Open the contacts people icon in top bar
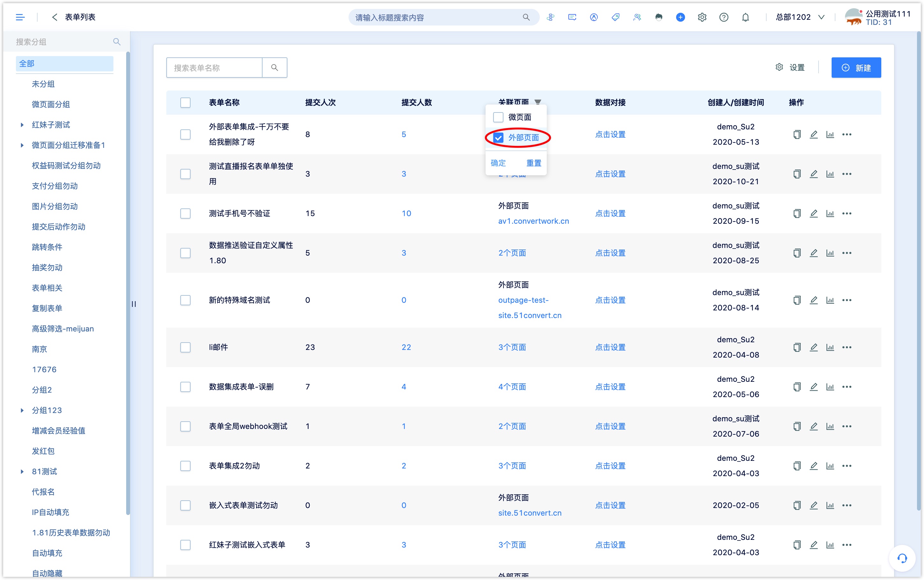924x580 pixels. coord(637,17)
